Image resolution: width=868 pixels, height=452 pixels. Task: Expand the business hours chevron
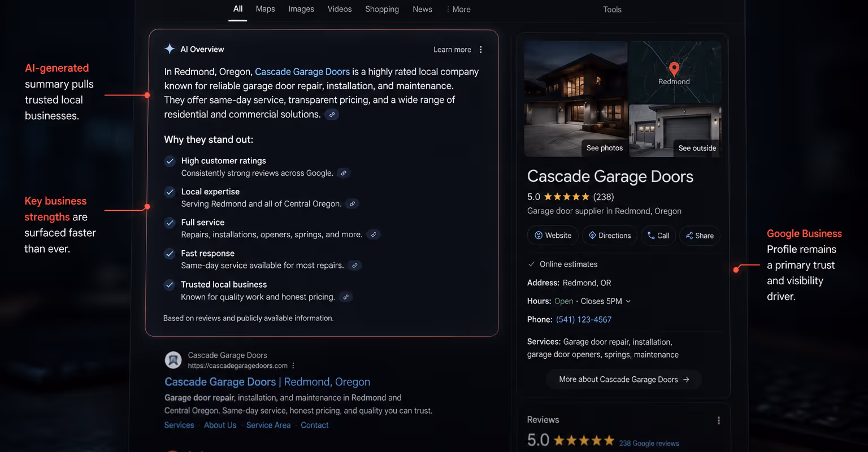click(628, 302)
